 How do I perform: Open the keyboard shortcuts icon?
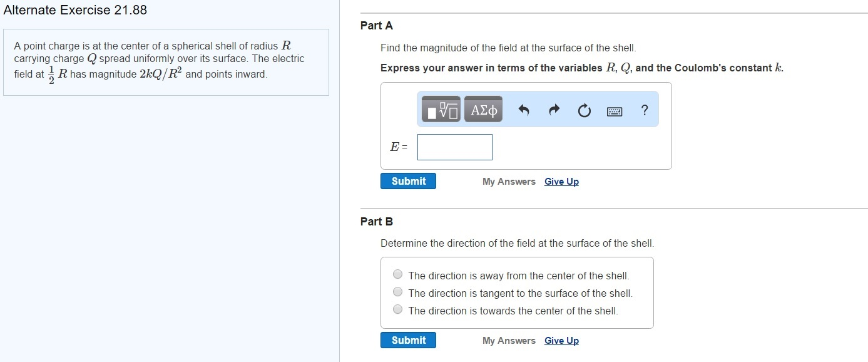point(615,111)
